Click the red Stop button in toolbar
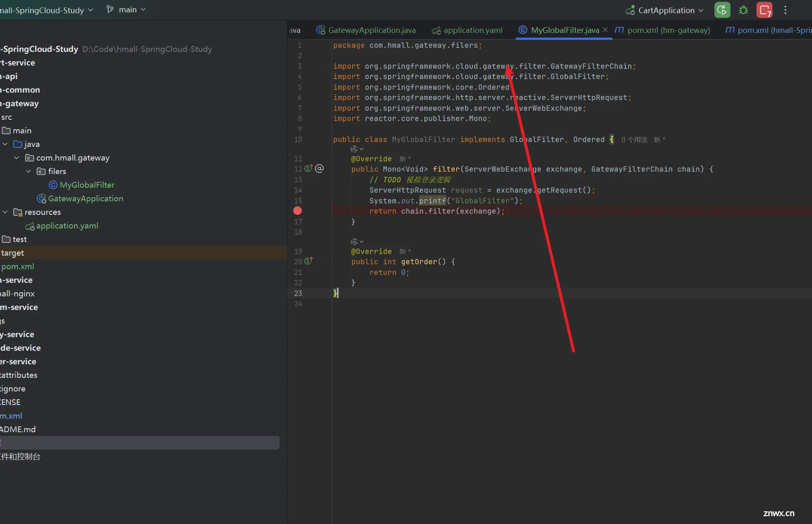The image size is (812, 524). 764,10
